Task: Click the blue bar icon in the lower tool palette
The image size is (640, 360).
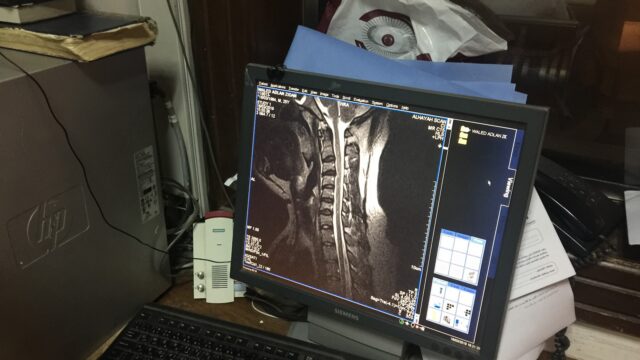Action: click(438, 307)
